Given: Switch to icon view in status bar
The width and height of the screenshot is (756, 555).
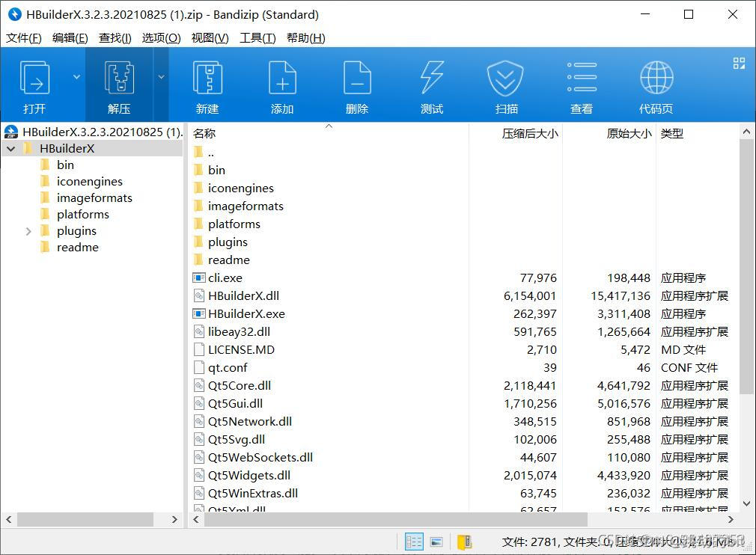Looking at the screenshot, I should [x=436, y=542].
